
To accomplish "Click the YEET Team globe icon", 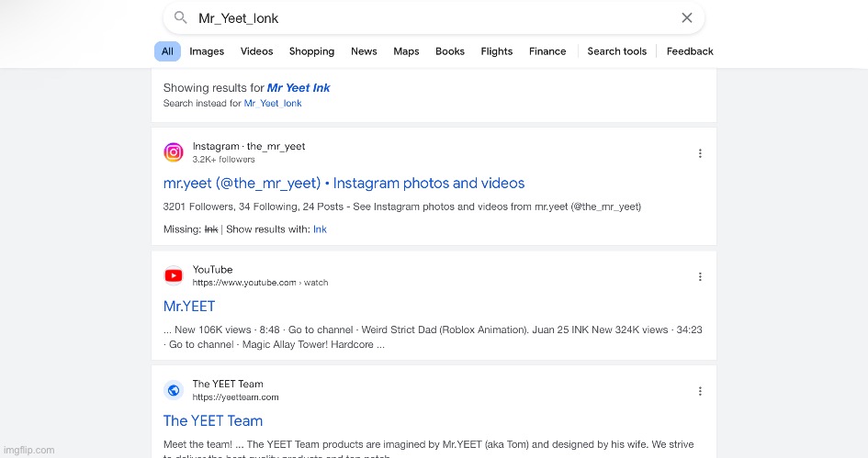I will coord(174,390).
